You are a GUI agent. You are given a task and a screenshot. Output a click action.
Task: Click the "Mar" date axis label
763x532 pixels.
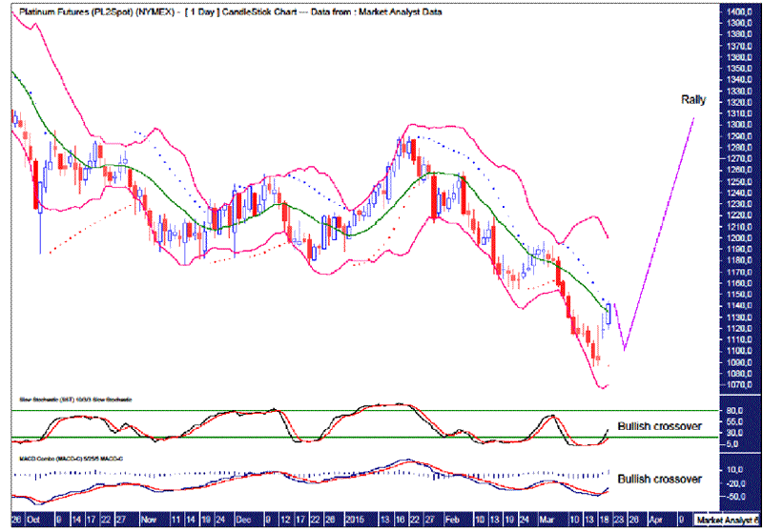[x=546, y=520]
